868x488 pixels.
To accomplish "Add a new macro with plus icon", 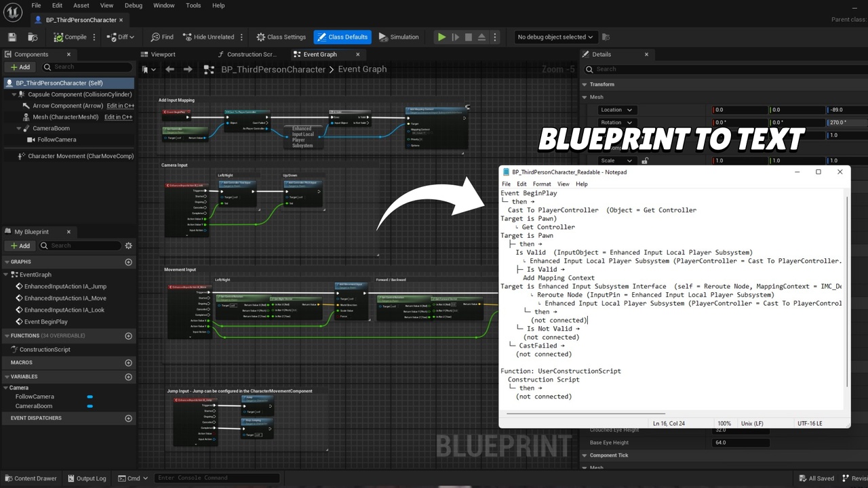I will pos(128,363).
